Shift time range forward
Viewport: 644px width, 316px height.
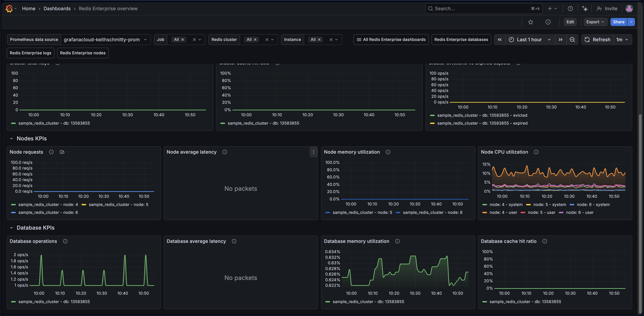560,40
